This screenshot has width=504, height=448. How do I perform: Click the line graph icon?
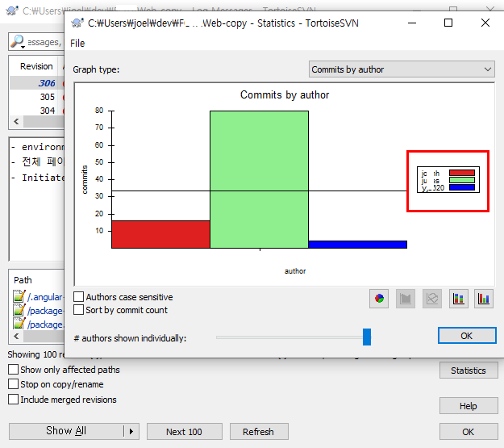tap(431, 299)
